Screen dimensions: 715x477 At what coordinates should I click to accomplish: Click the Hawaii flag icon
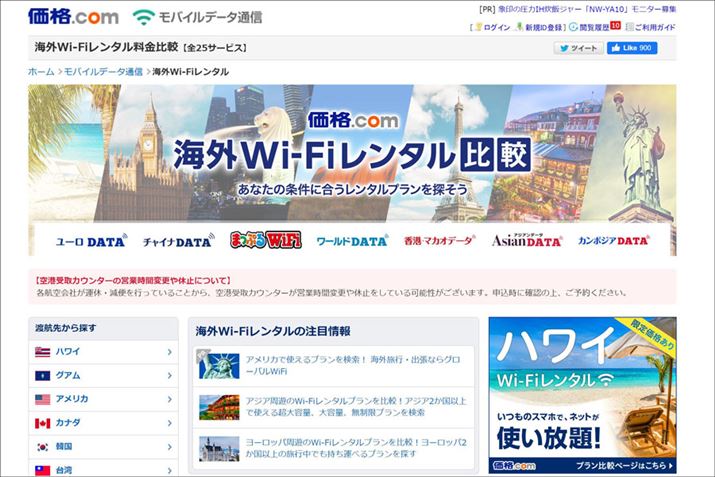[42, 352]
